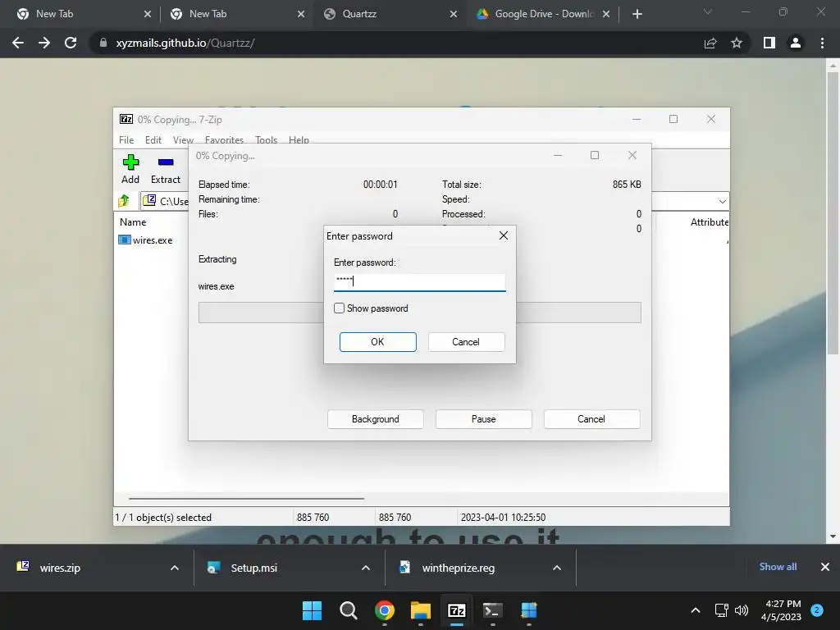Open Chrome three-dot menu

(x=822, y=43)
